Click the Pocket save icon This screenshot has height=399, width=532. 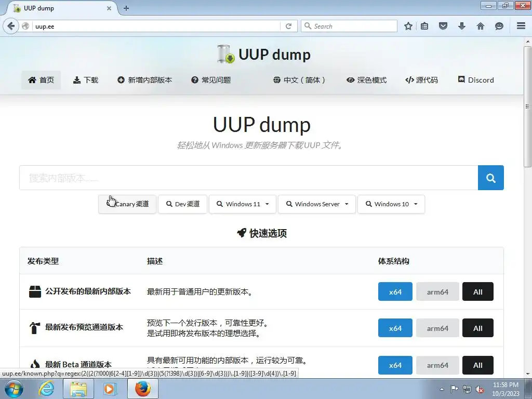click(x=443, y=26)
